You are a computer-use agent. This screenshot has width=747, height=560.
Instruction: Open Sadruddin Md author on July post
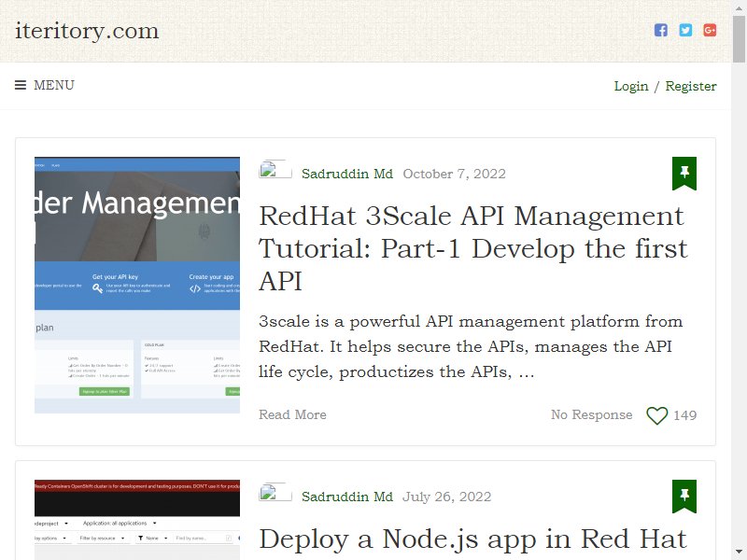coord(347,497)
